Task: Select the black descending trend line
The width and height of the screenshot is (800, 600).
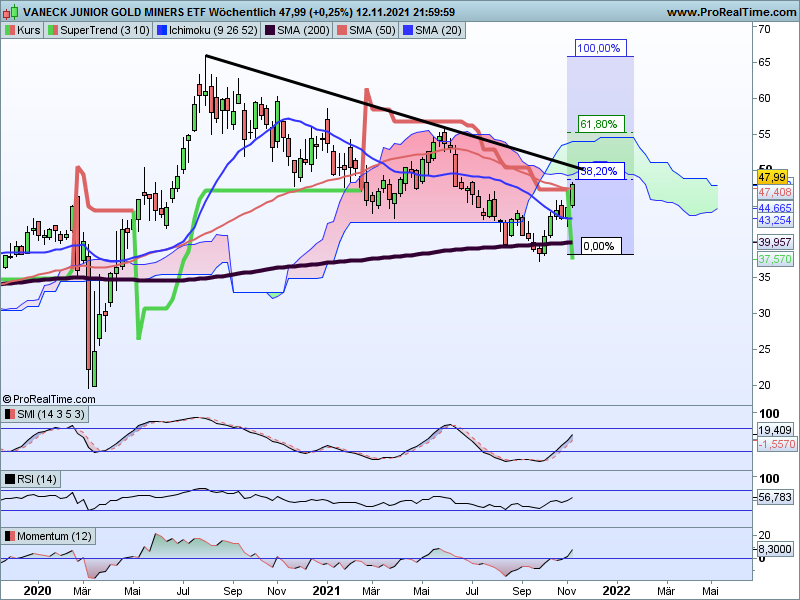Action: [x=394, y=112]
